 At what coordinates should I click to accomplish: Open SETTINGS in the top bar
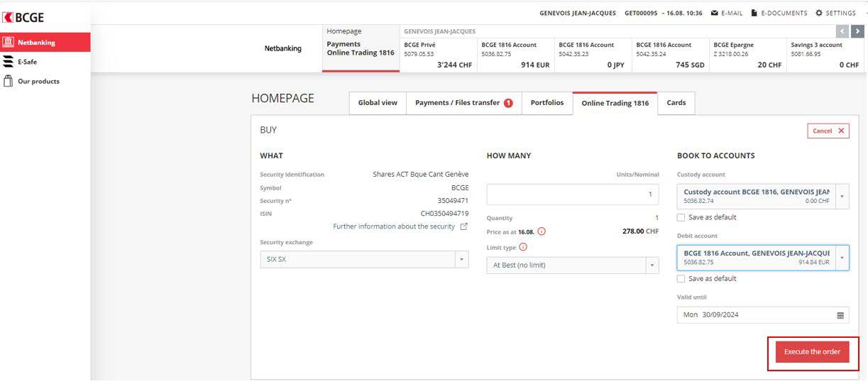coord(835,13)
